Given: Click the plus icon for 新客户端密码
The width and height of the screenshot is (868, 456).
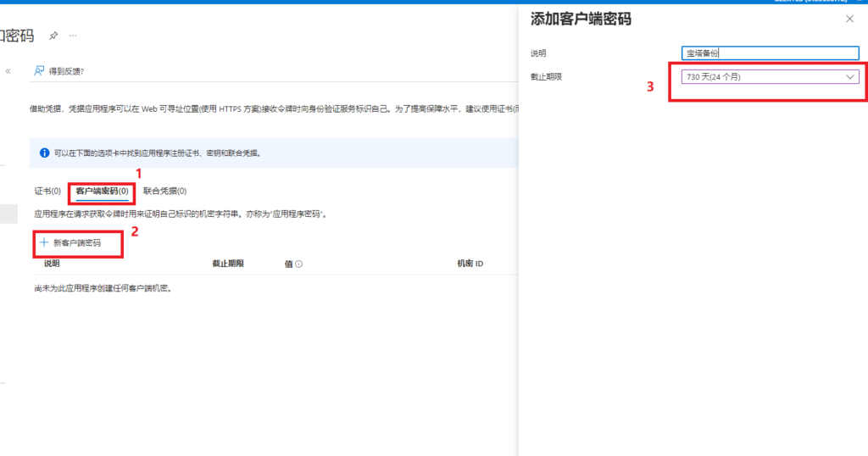Looking at the screenshot, I should [x=43, y=243].
